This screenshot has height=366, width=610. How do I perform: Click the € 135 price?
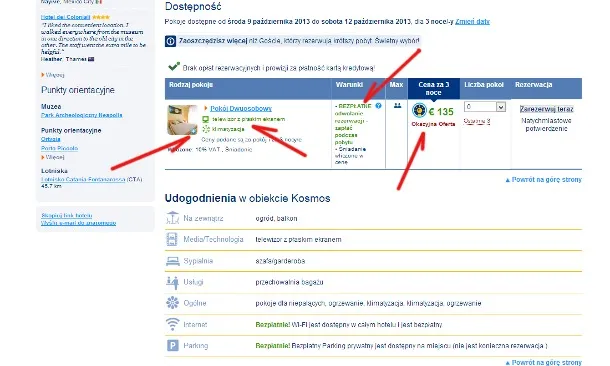coord(441,112)
